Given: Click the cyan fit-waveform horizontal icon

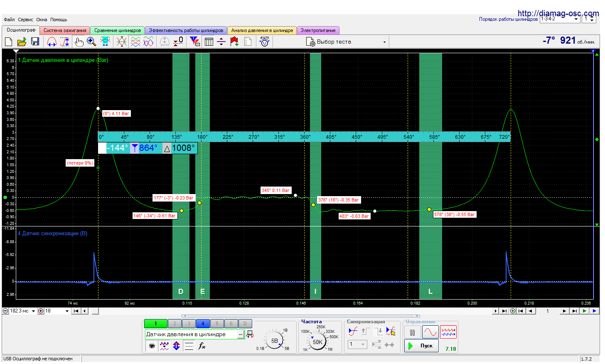Looking at the screenshot, I should [105, 42].
